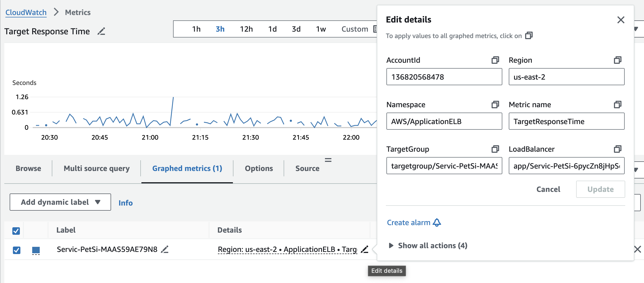Click apply-to-all icon next to AccountId
This screenshot has height=283, width=644.
495,60
